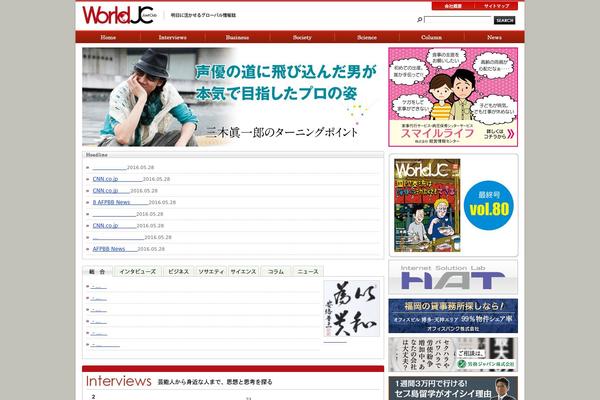Switch to the インタビューズ tab
This screenshot has width=600, height=400.
(137, 271)
